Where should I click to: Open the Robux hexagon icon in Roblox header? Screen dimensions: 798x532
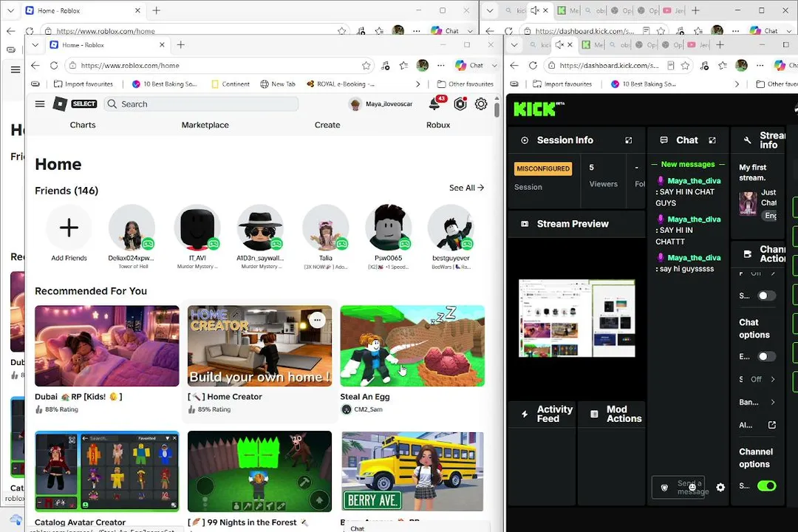point(460,104)
